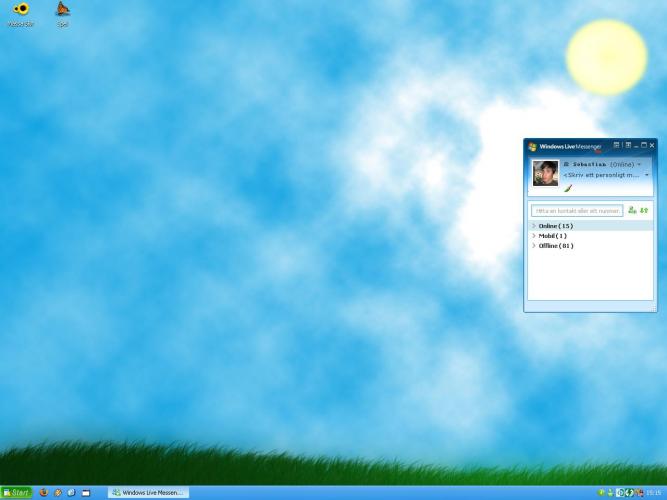
Task: Click the paintbrush color scheme icon
Action: tap(568, 188)
